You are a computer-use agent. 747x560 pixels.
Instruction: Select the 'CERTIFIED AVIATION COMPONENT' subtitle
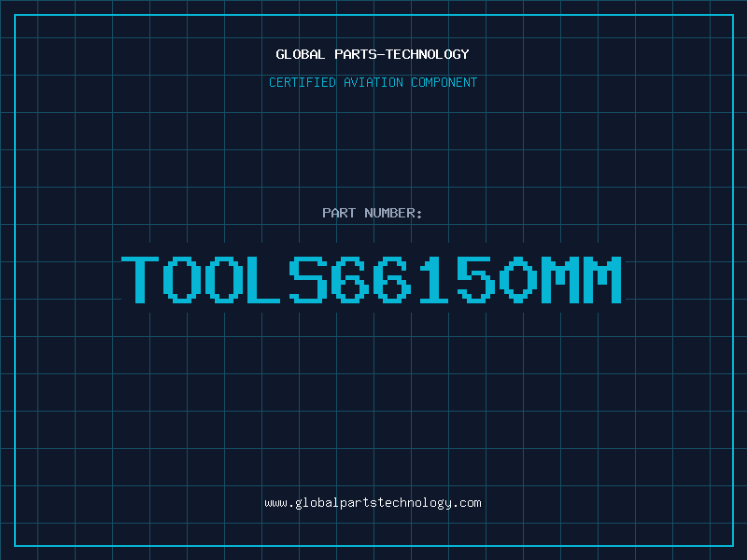tap(373, 82)
